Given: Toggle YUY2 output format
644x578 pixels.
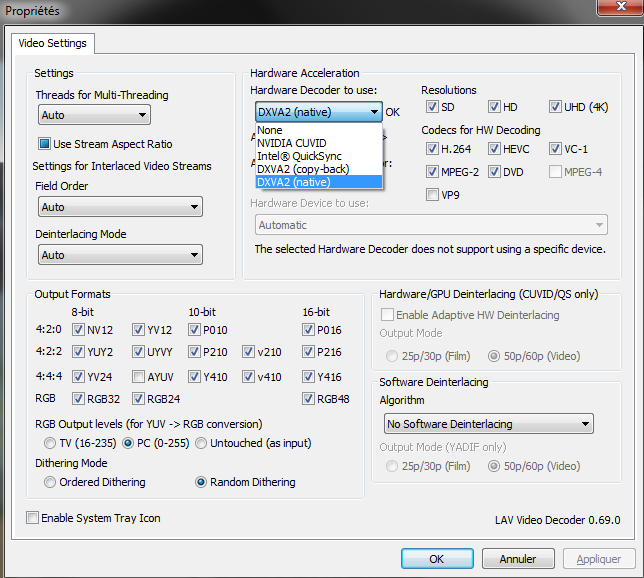Looking at the screenshot, I should [78, 352].
